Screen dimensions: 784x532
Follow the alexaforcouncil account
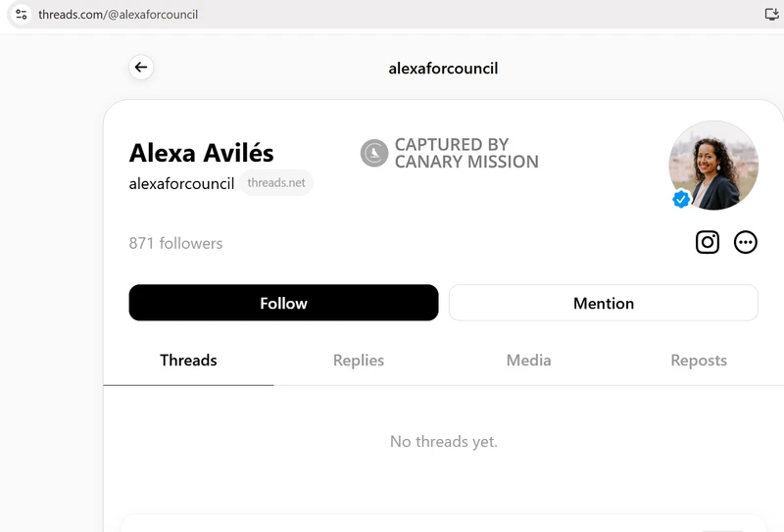point(283,303)
